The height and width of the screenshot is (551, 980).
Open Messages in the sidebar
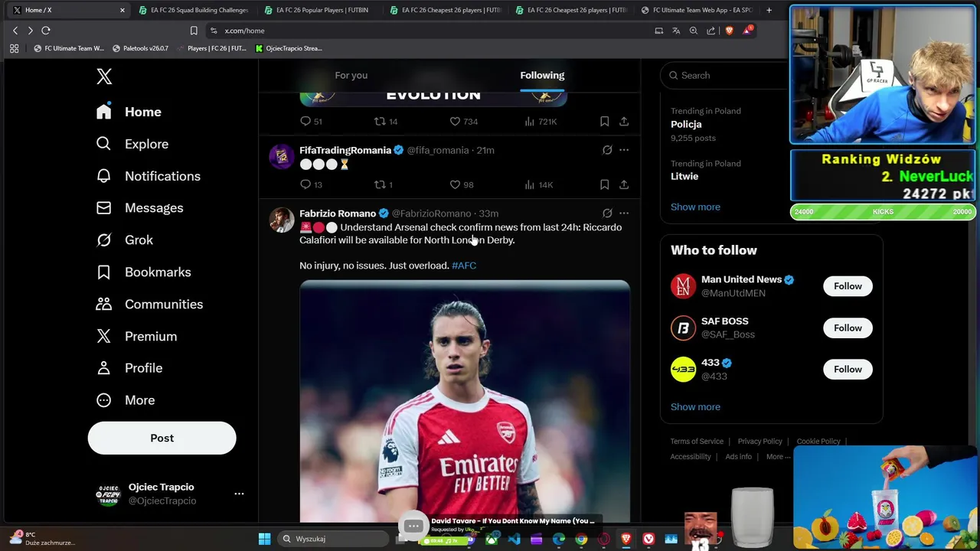tap(139, 208)
